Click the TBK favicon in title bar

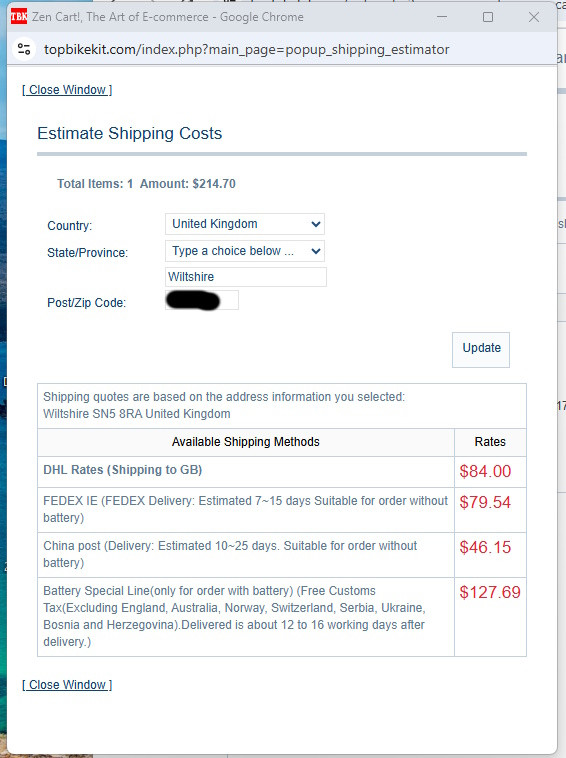(x=19, y=17)
